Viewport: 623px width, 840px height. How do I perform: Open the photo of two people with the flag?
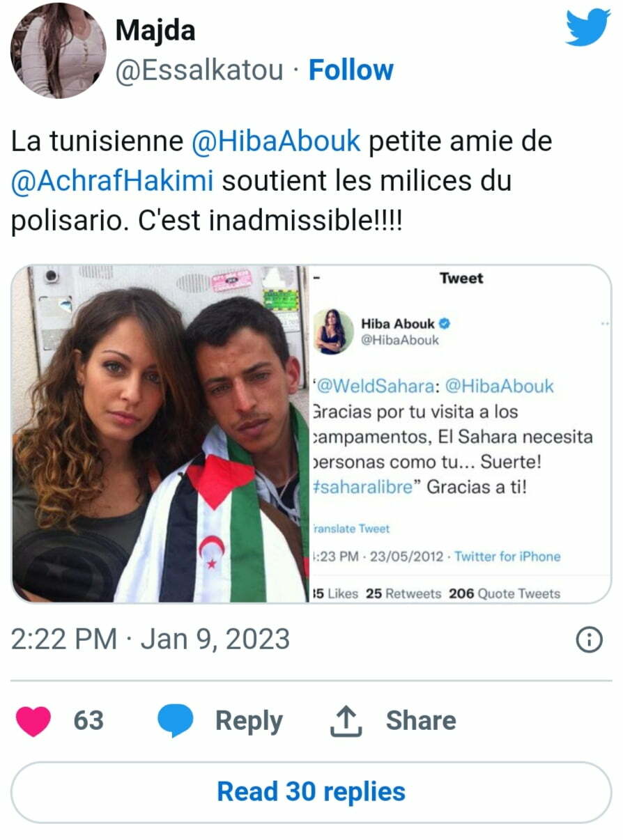click(x=161, y=433)
